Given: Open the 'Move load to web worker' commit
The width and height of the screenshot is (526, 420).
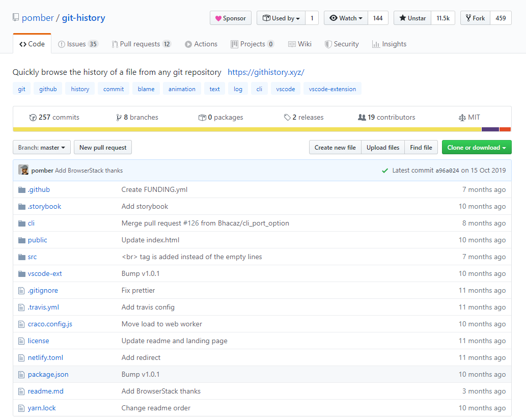Looking at the screenshot, I should pyautogui.click(x=162, y=324).
